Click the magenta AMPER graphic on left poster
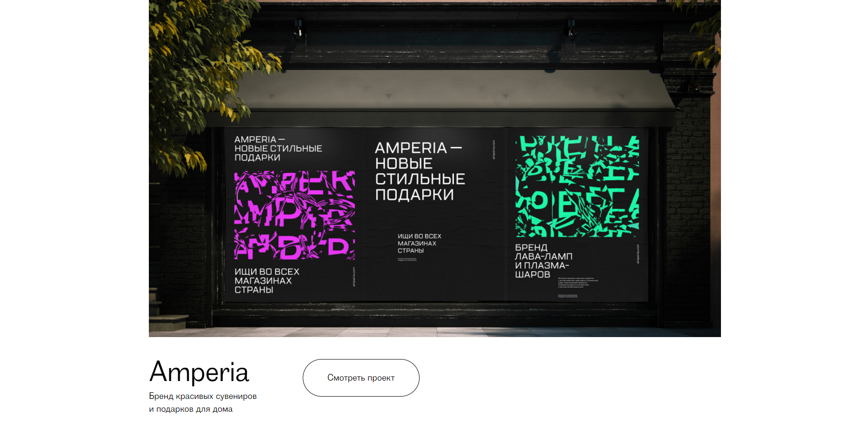The image size is (868, 425). pyautogui.click(x=295, y=215)
